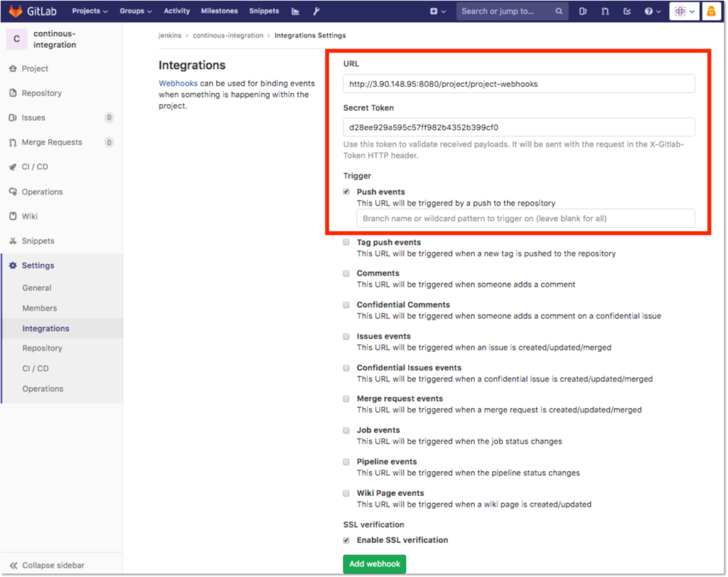
Task: Click the Issues icon in sidebar
Action: [x=13, y=117]
